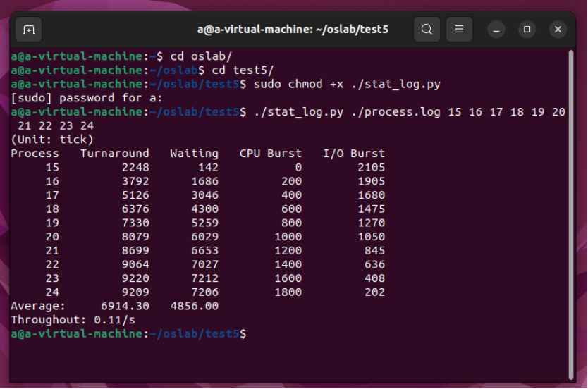Screen dimensions: 588x389
Task: Open the hamburger menu
Action: [x=459, y=29]
